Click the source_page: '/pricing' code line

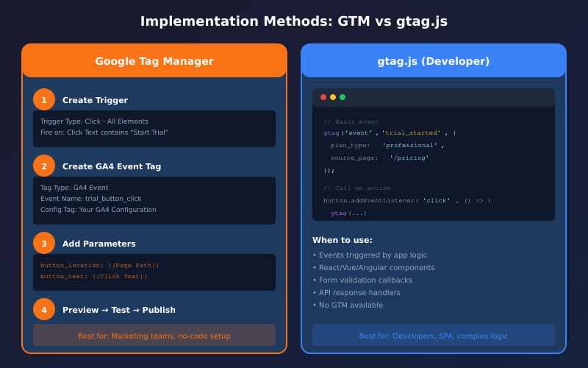click(x=379, y=158)
